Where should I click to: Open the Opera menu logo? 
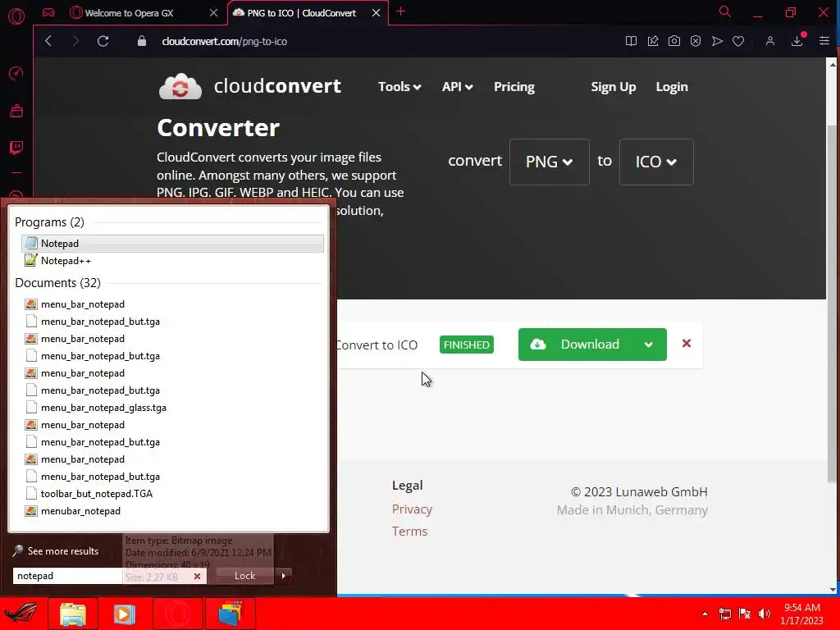(16, 16)
